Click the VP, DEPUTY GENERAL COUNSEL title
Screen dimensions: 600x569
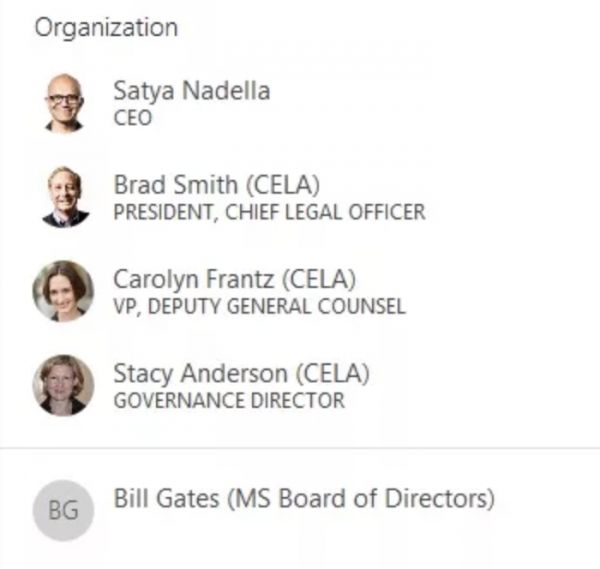259,306
